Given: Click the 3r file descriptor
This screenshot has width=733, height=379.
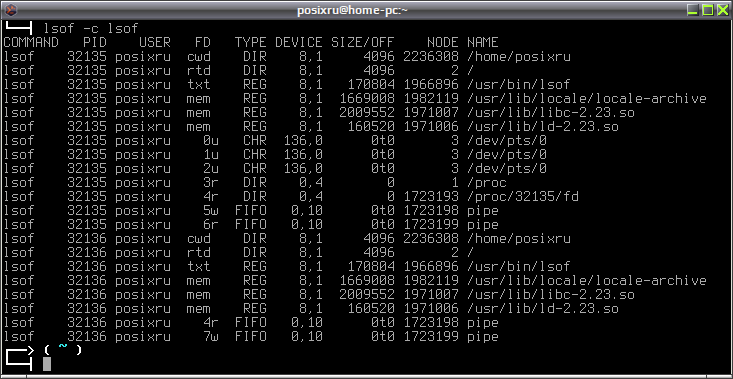Looking at the screenshot, I should click(211, 183).
